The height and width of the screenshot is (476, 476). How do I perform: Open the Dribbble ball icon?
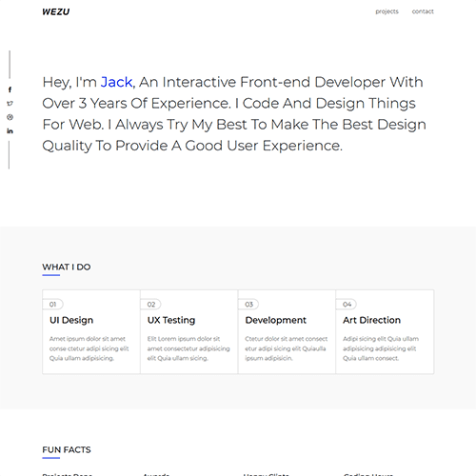tap(10, 117)
